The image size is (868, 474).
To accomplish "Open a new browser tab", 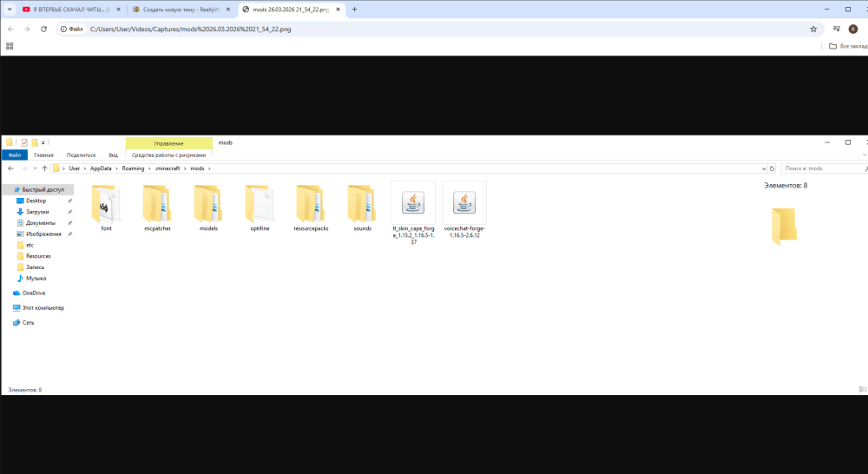I will point(354,10).
